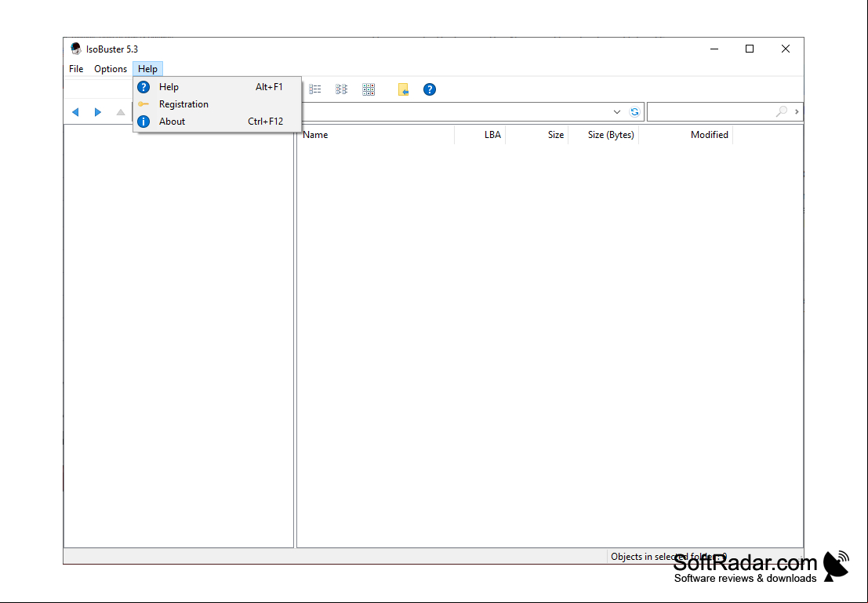Open the About menu entry
The width and height of the screenshot is (868, 603).
217,122
